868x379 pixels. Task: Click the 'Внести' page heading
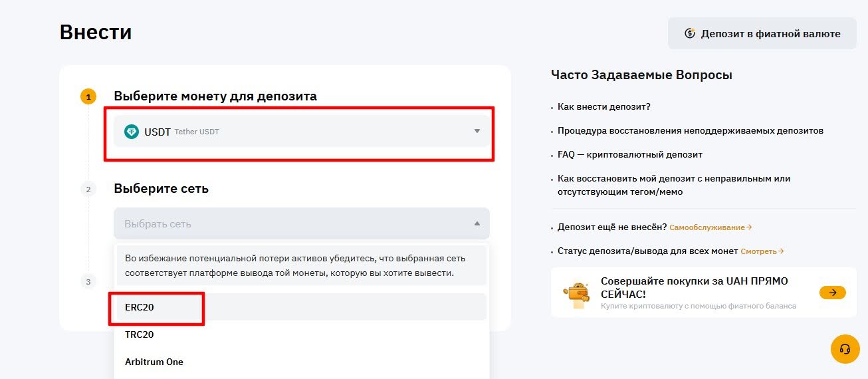(96, 33)
